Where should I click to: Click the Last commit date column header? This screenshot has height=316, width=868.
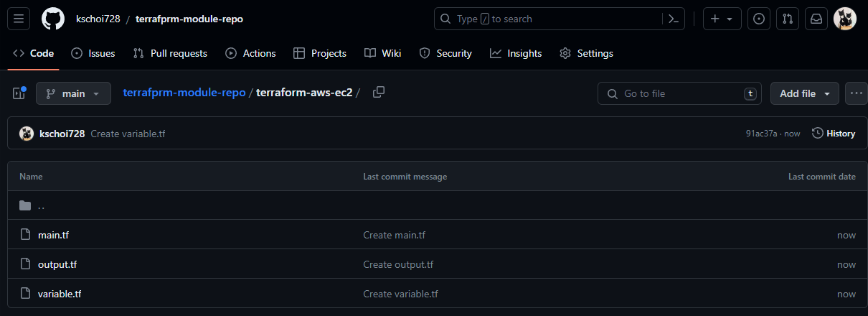click(822, 177)
